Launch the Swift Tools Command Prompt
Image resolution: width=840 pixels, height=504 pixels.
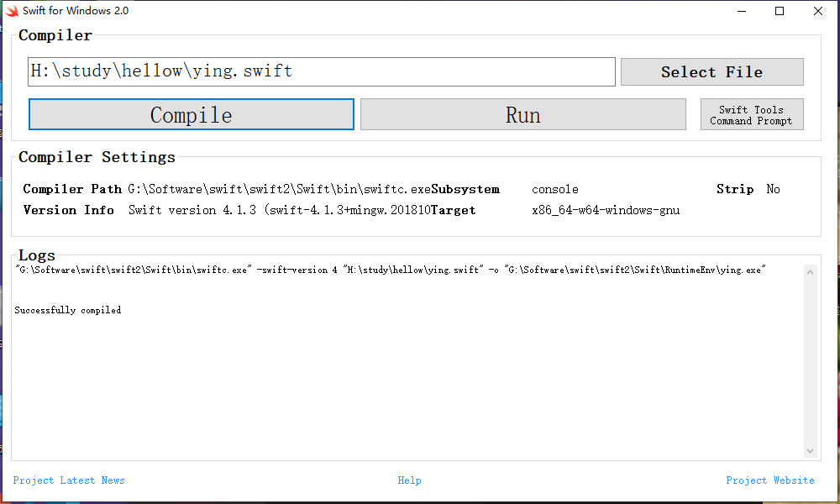coord(752,113)
